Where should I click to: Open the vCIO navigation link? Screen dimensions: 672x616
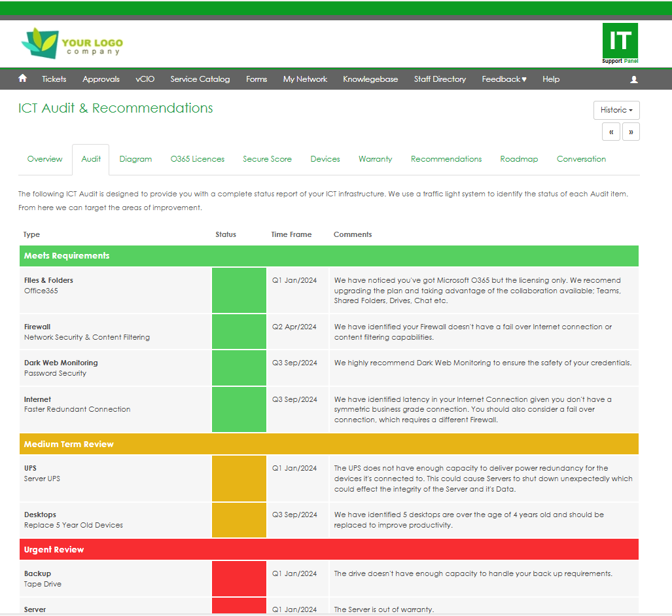tap(145, 79)
